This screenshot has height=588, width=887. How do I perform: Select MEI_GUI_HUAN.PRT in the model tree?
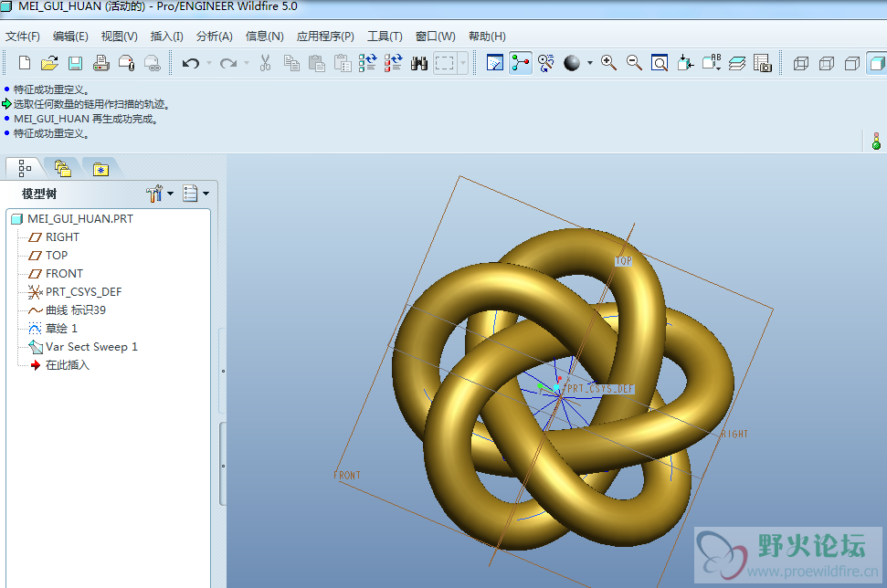(x=80, y=219)
